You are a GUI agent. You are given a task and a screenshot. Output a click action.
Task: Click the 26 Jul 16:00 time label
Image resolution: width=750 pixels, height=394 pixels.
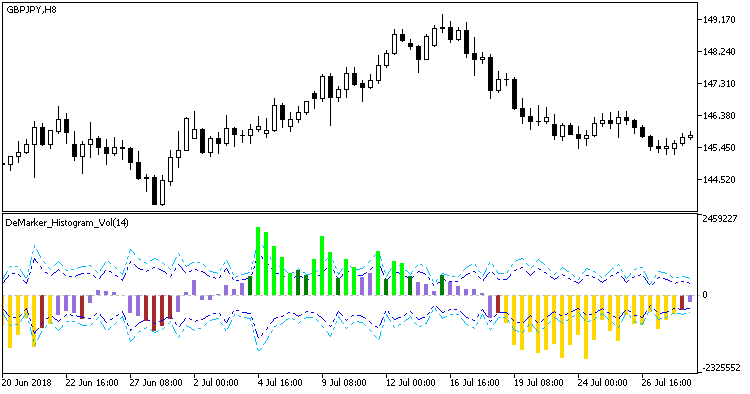(667, 383)
